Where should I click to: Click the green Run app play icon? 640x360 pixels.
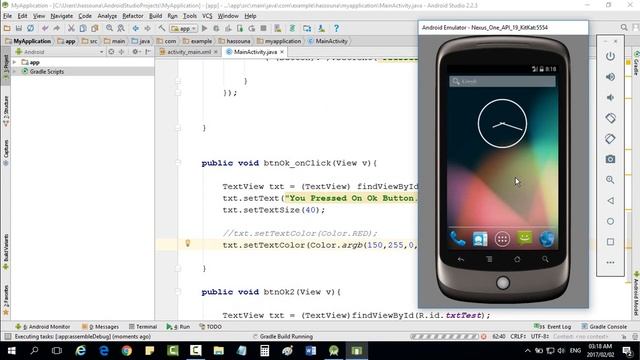pos(204,28)
